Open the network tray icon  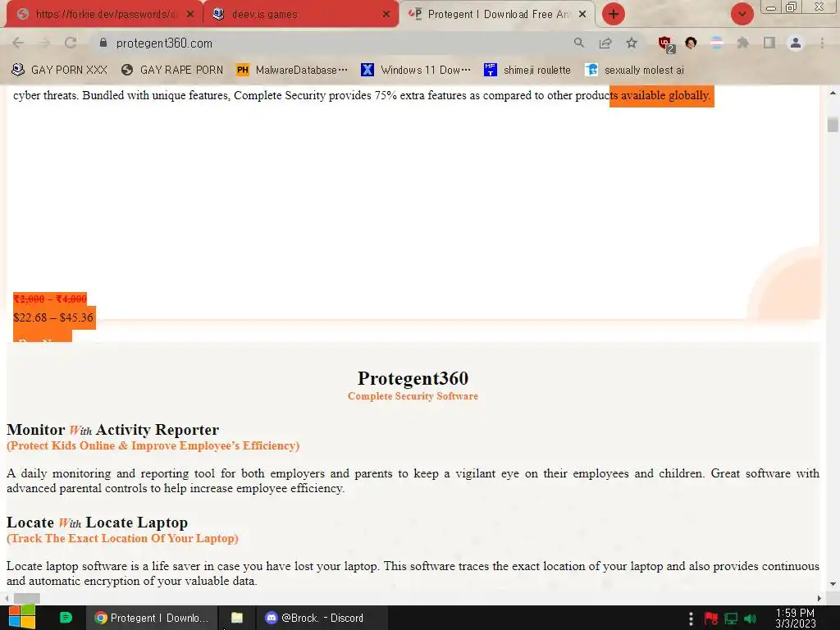(731, 619)
